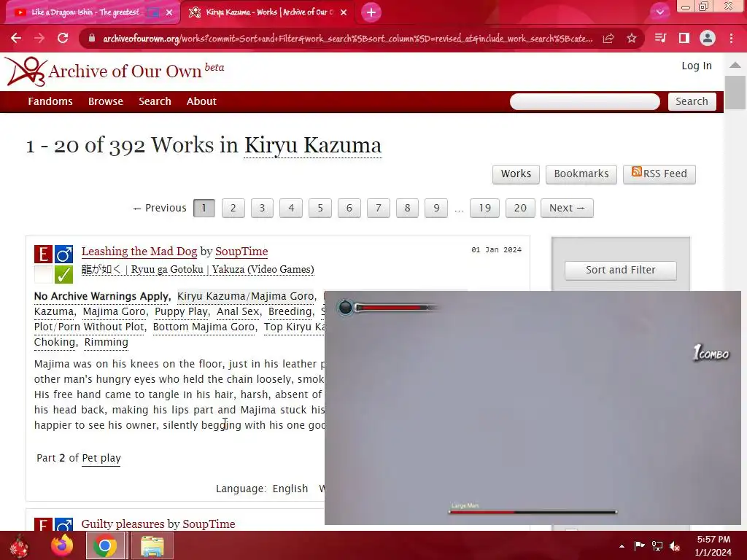Click into the site search input field

(x=584, y=101)
